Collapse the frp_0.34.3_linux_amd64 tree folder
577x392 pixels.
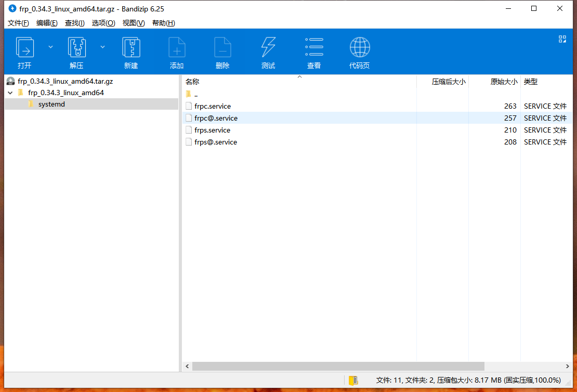(x=10, y=93)
